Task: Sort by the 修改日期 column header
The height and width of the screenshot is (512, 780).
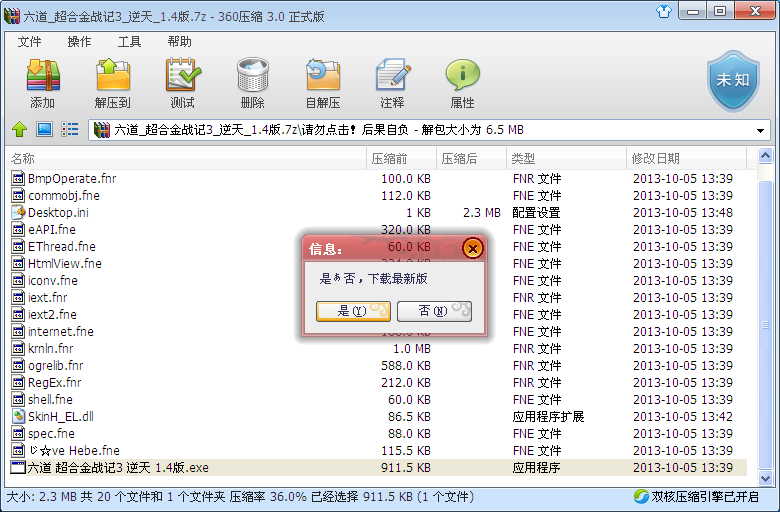Action: [686, 158]
